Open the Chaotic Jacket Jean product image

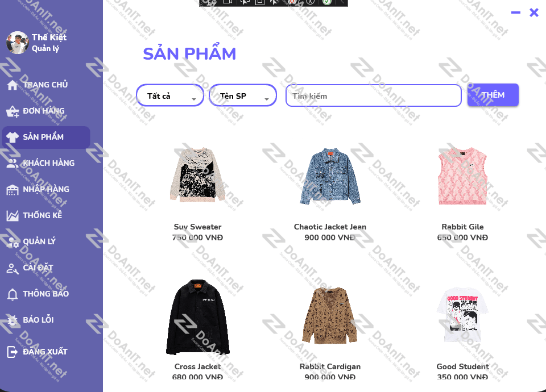(330, 176)
